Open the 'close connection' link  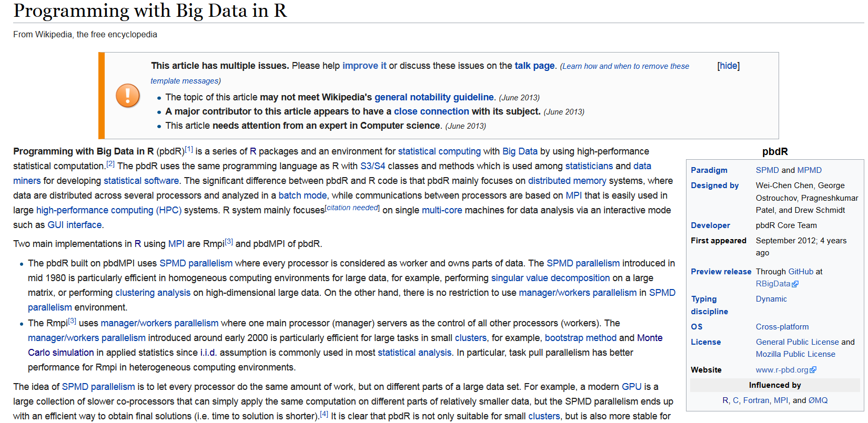coord(431,111)
